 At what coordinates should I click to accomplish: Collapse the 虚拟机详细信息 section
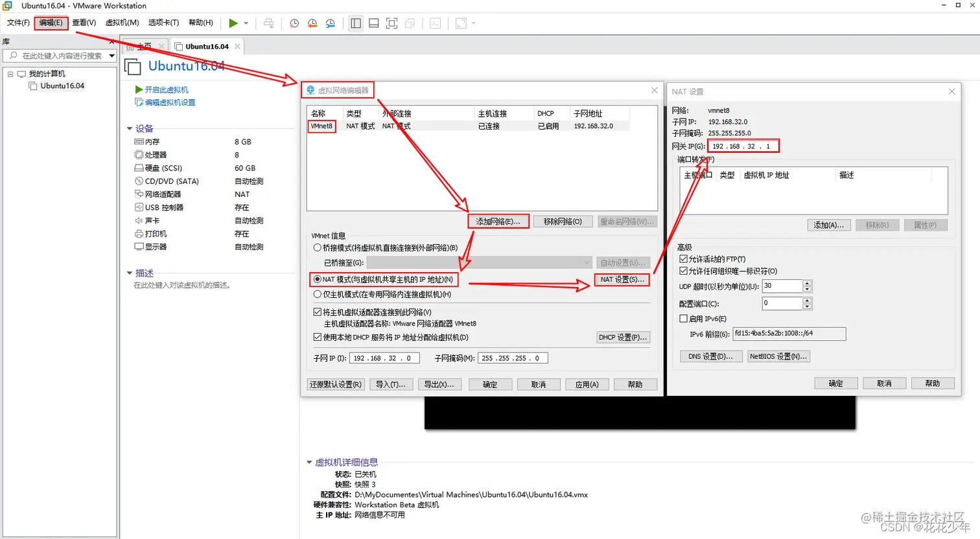coord(309,463)
